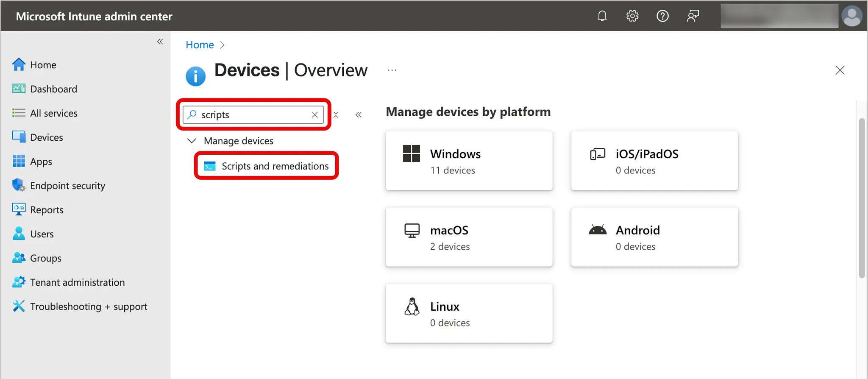Viewport: 868px width, 379px height.
Task: Click in the scripts search input field
Action: pyautogui.click(x=253, y=114)
